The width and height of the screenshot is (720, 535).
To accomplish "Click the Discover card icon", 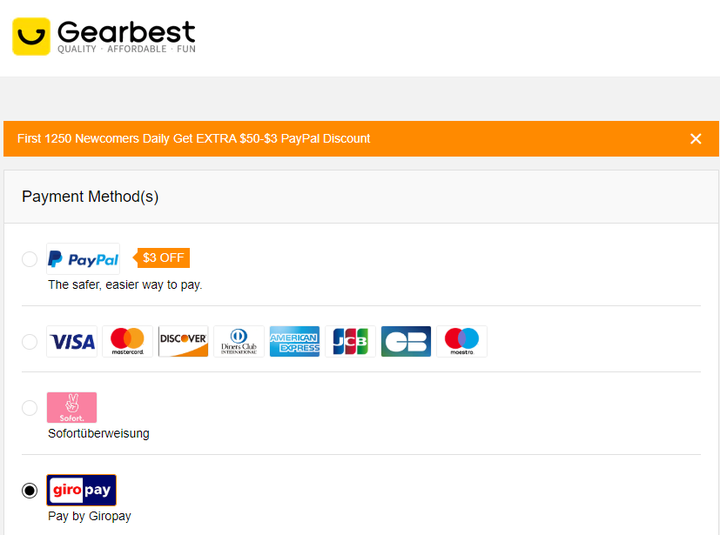I will pyautogui.click(x=183, y=341).
